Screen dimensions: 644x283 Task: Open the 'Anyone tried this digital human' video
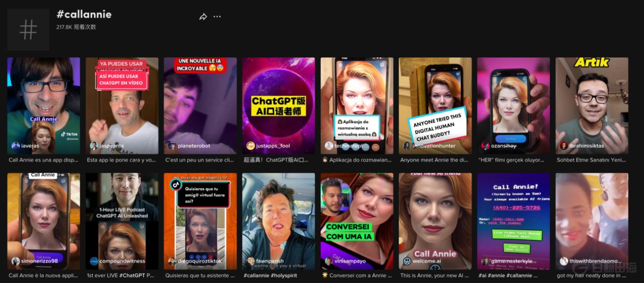pyautogui.click(x=435, y=106)
